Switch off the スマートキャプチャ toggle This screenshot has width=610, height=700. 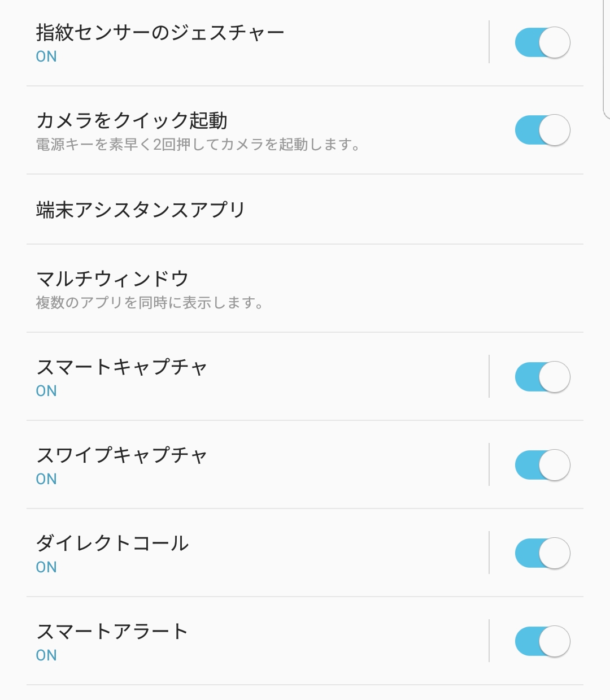542,377
